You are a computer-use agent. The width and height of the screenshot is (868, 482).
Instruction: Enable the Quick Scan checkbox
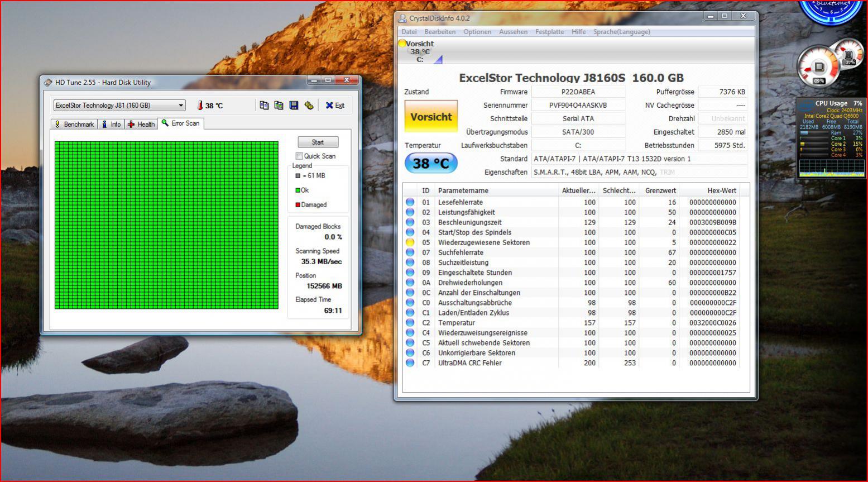[299, 156]
